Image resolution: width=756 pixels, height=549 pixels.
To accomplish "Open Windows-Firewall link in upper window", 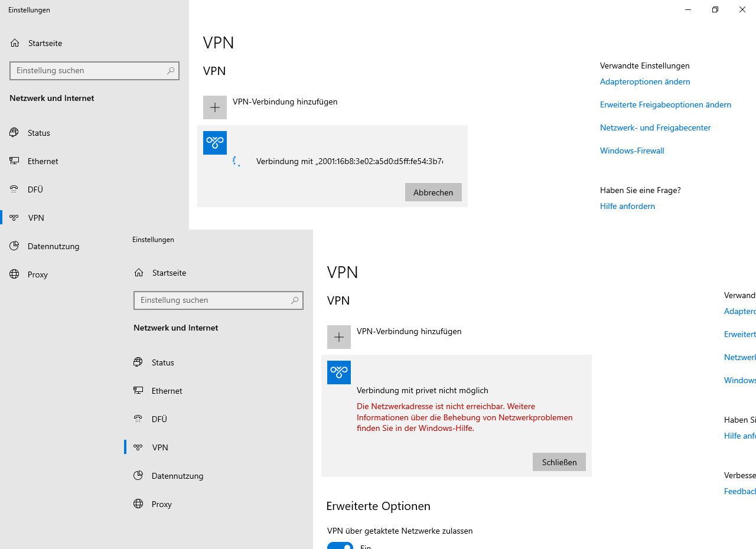I will click(632, 151).
